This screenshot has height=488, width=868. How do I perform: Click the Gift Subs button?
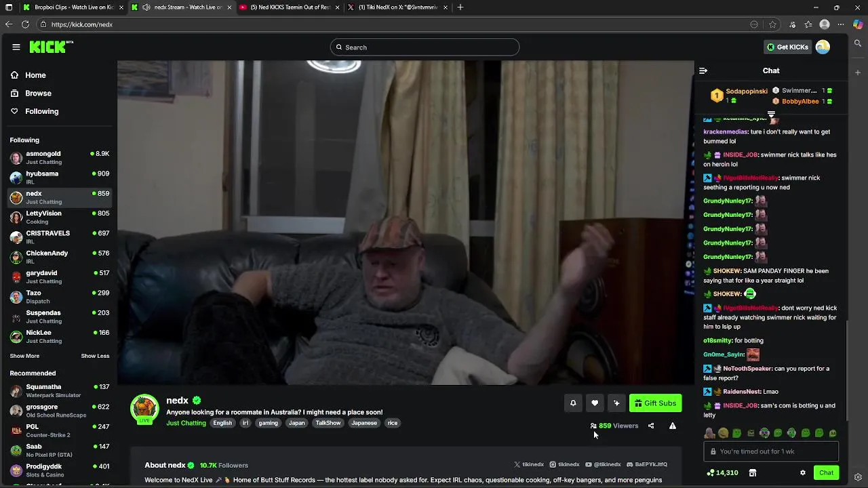(655, 403)
